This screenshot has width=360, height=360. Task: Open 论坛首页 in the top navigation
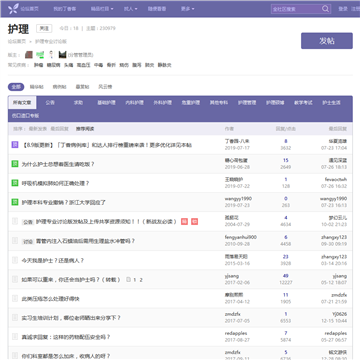coord(30,9)
